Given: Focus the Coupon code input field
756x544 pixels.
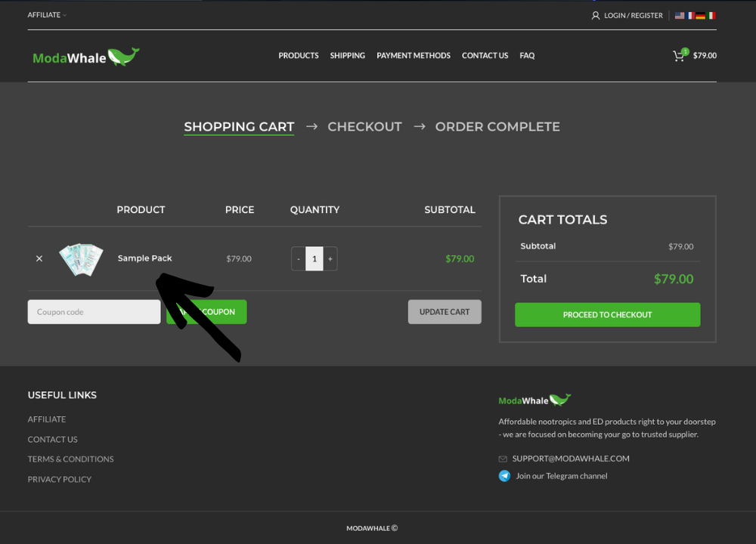Looking at the screenshot, I should pos(94,312).
